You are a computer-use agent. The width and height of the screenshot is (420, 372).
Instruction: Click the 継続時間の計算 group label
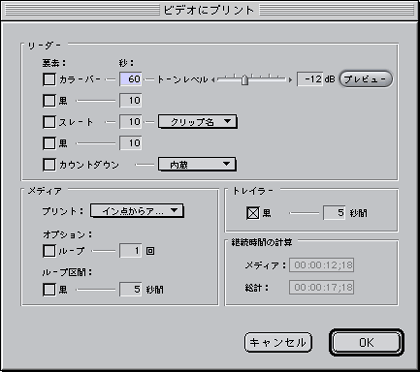point(262,242)
